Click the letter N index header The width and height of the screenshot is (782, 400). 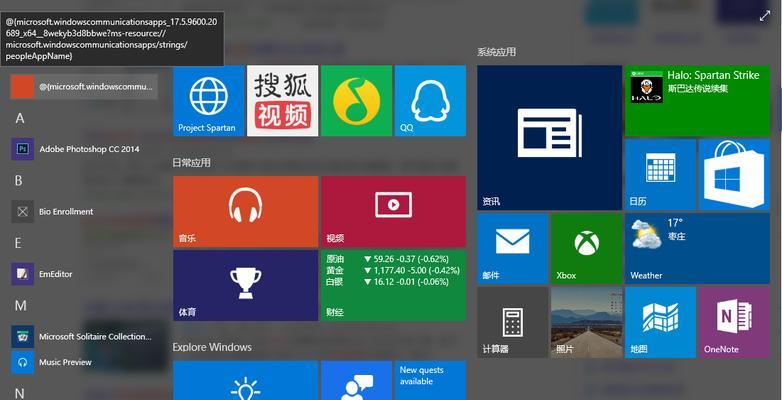tap(19, 394)
